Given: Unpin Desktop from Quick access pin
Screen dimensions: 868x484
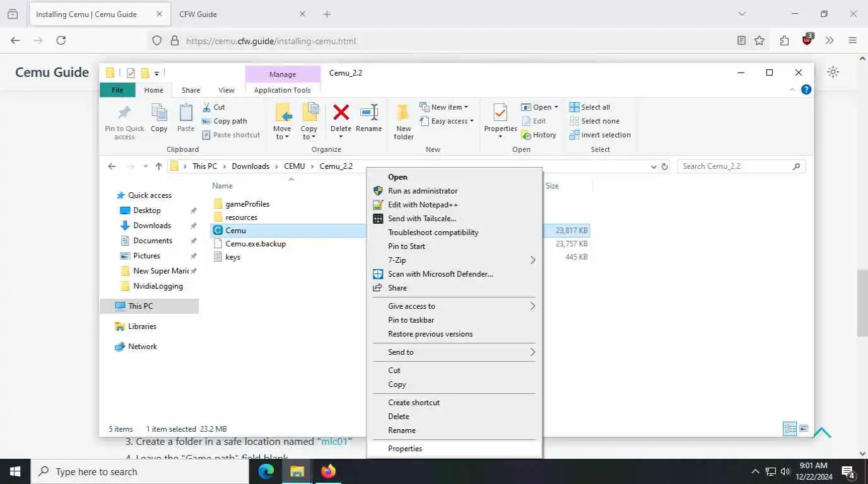Looking at the screenshot, I should click(194, 210).
